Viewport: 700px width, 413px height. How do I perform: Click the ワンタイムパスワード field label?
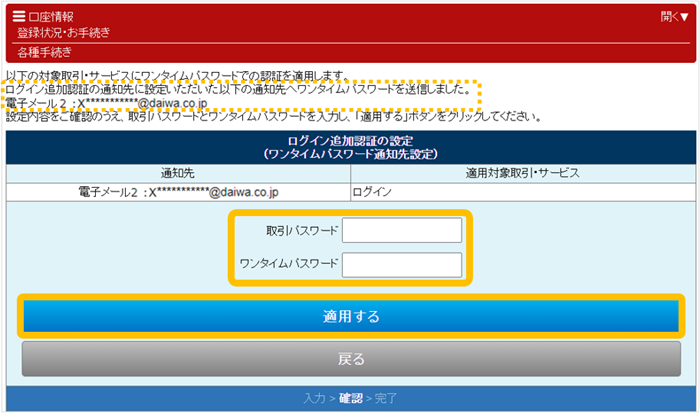pos(289,263)
